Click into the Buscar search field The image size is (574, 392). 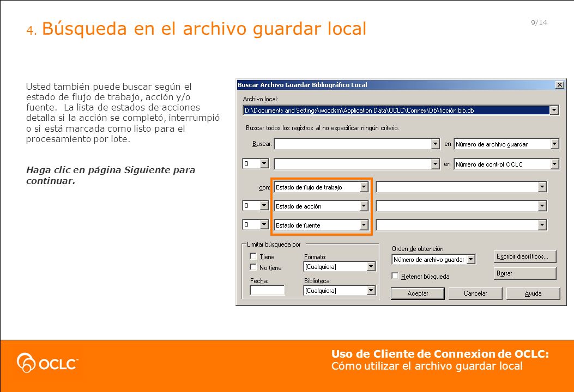point(353,144)
